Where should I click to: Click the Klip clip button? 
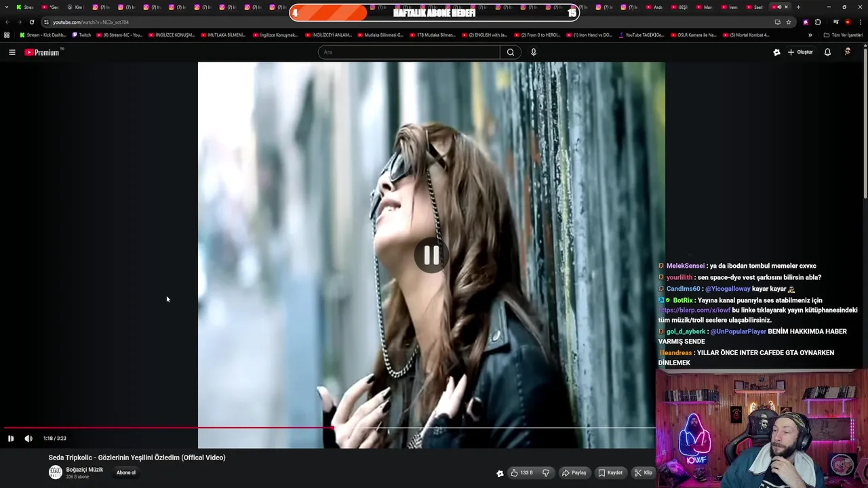tap(643, 472)
